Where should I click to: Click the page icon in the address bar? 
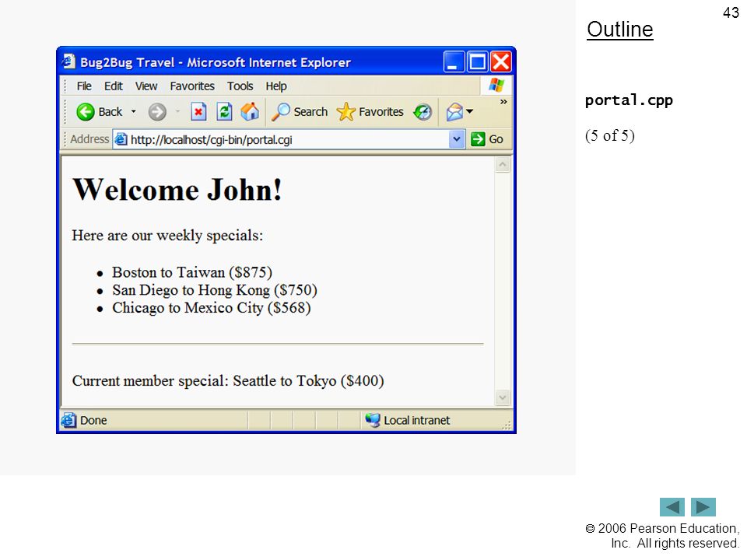pos(121,139)
